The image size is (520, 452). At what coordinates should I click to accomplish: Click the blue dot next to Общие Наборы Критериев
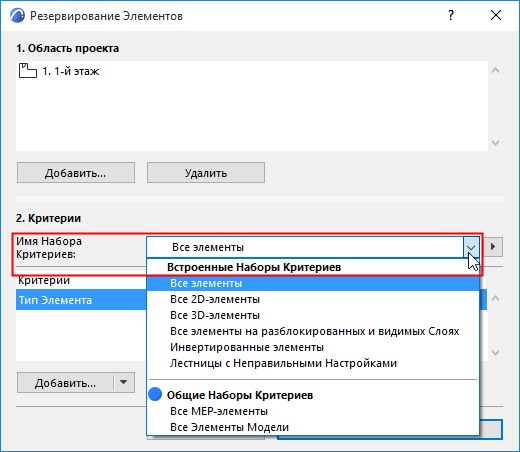coord(155,394)
